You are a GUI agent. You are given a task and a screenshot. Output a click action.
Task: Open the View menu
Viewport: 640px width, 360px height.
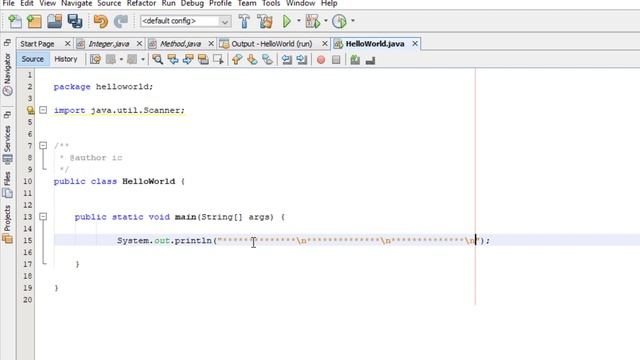[48, 3]
